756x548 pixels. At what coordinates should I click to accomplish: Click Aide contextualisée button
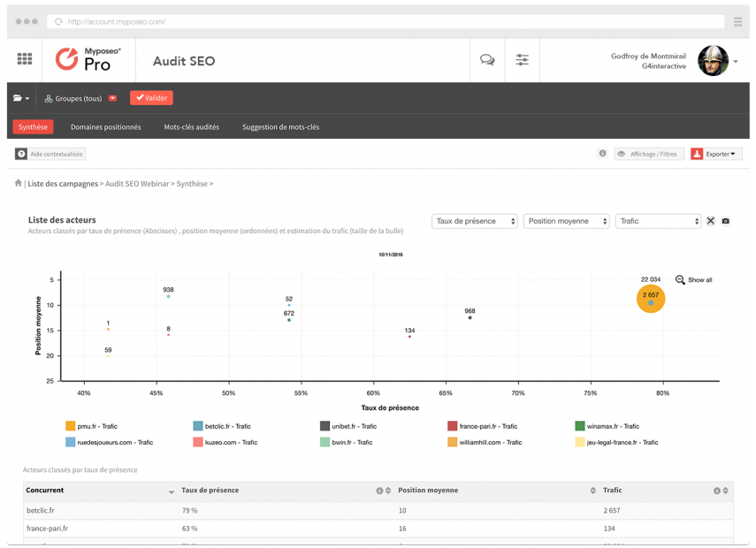(x=50, y=154)
